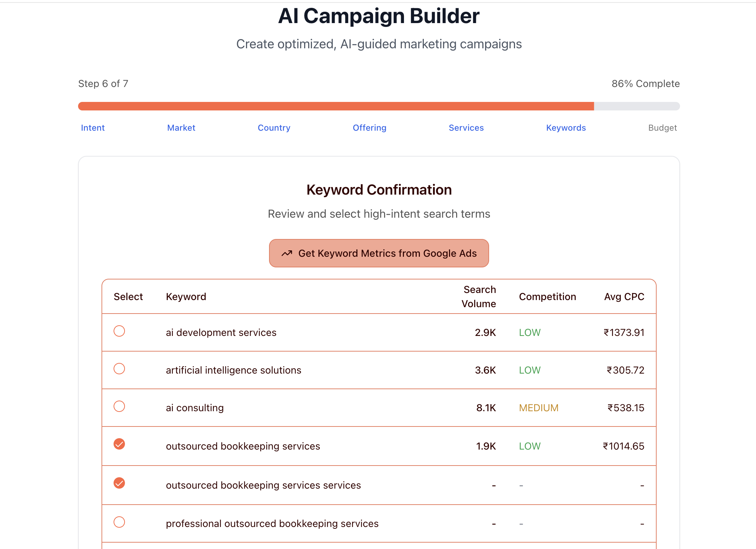Click the Keyword column header

coord(186,297)
